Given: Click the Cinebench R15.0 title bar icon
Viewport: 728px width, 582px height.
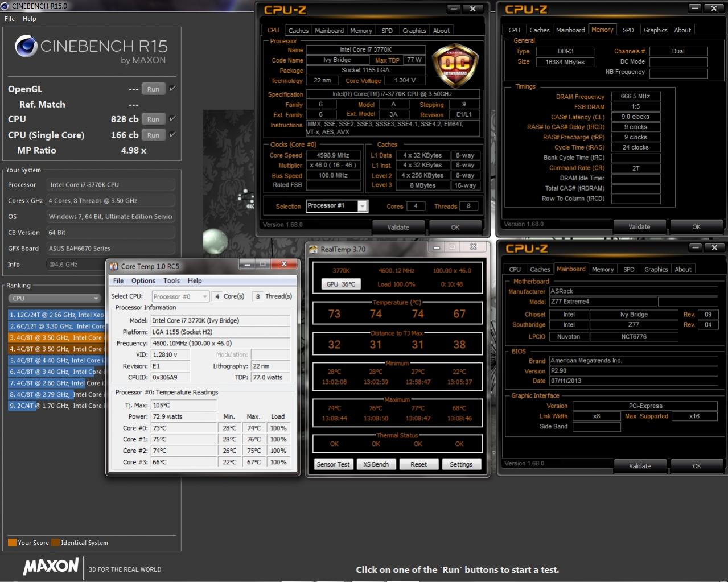Looking at the screenshot, I should tap(5, 6).
